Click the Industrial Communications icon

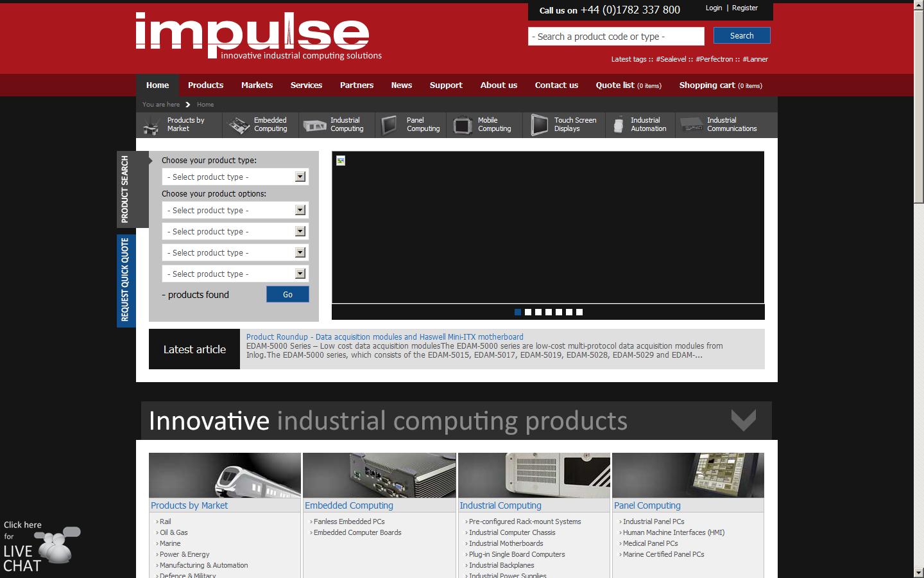tap(691, 125)
